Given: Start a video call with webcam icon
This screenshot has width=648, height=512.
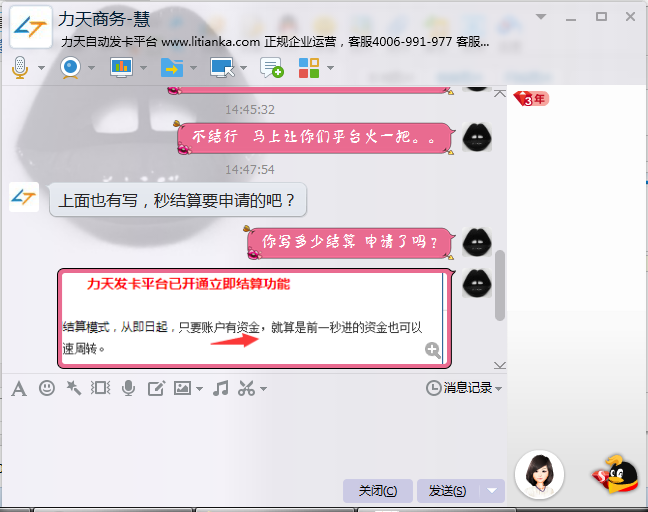Looking at the screenshot, I should point(71,67).
